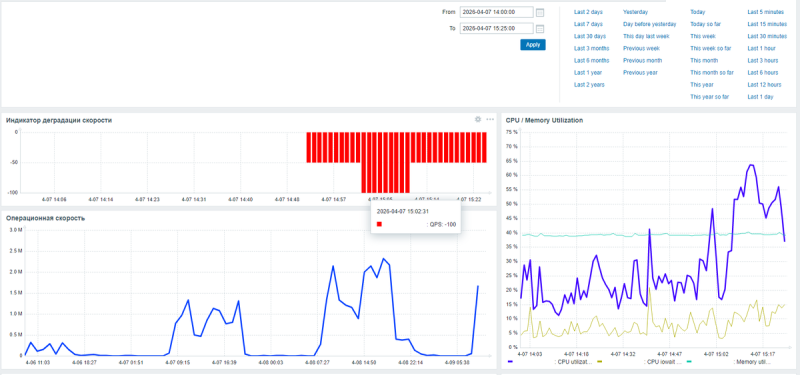This screenshot has width=800, height=375.
Task: Choose the Previous week range
Action: (x=641, y=48)
